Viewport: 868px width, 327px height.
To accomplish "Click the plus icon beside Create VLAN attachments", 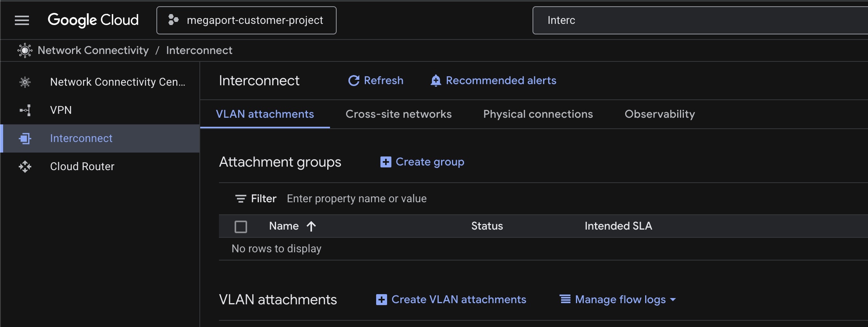I will (381, 300).
